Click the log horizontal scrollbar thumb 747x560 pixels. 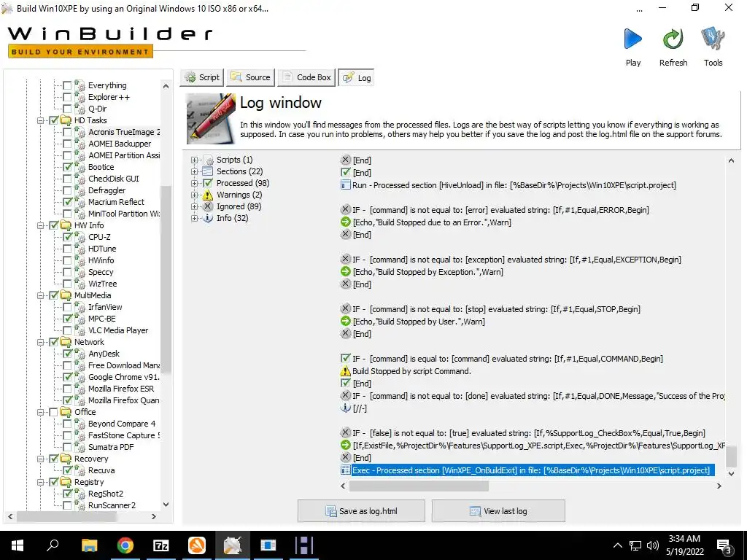(419, 486)
